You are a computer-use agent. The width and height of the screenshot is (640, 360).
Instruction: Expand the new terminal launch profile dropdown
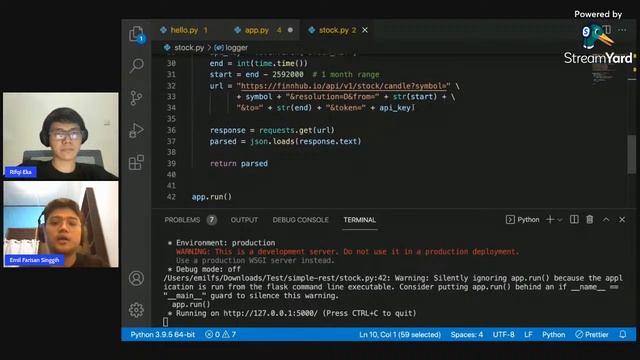[560, 220]
